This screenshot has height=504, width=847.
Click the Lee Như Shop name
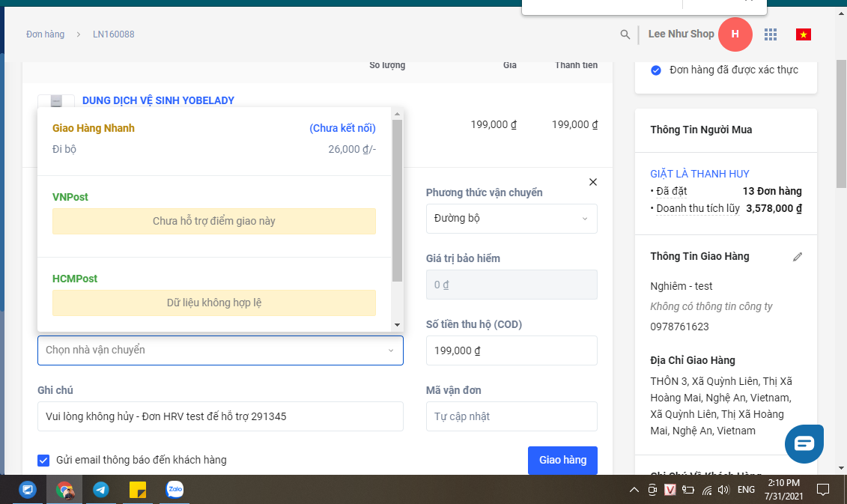coord(681,34)
